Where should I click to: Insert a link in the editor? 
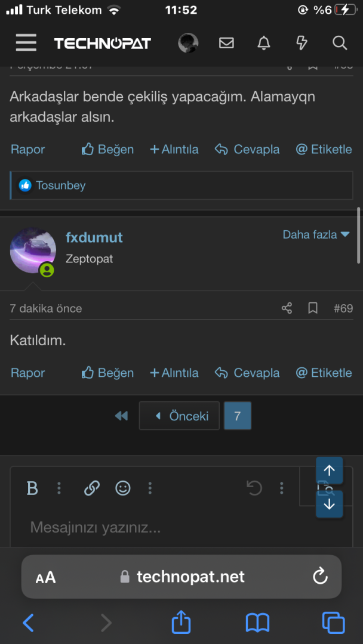tap(92, 488)
